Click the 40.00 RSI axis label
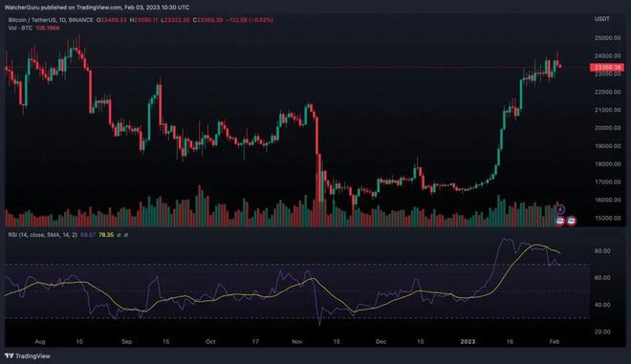Image resolution: width=631 pixels, height=364 pixels. pos(602,305)
